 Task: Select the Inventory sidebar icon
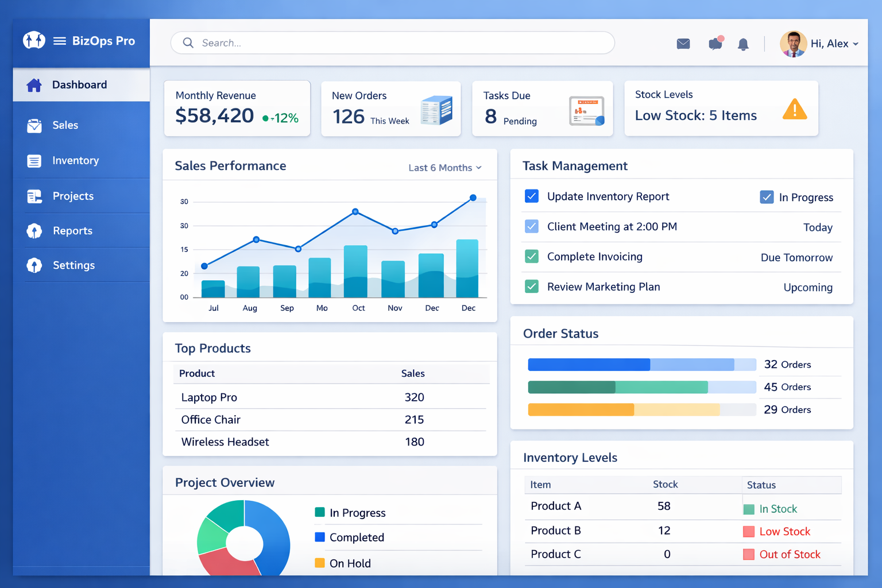[34, 161]
